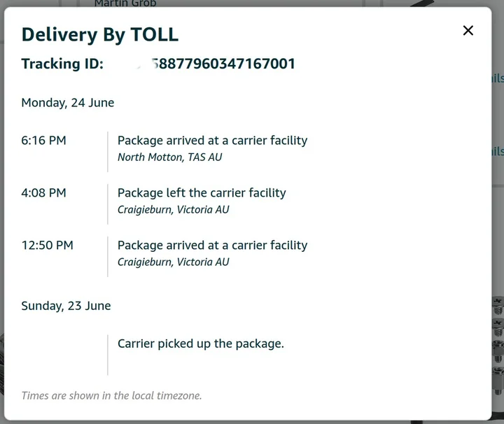Click the 6:16 PM arrival event
Image resolution: width=504 pixels, height=424 pixels.
[x=212, y=141]
